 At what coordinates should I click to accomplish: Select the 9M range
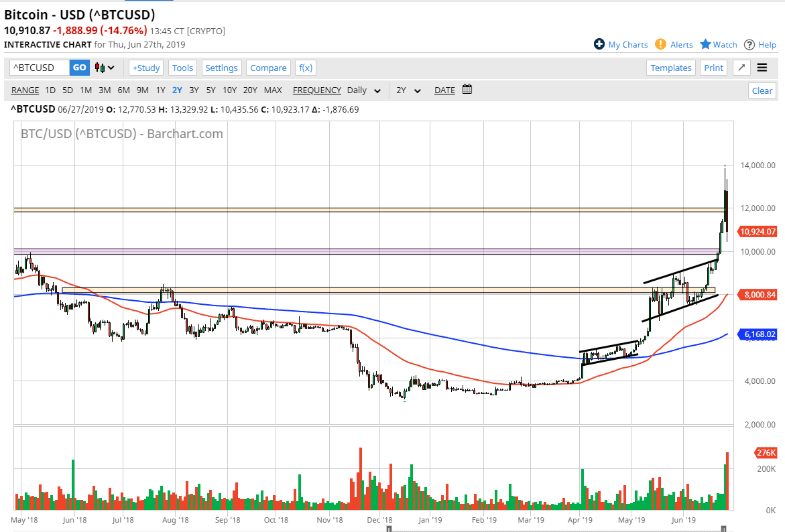click(x=143, y=90)
